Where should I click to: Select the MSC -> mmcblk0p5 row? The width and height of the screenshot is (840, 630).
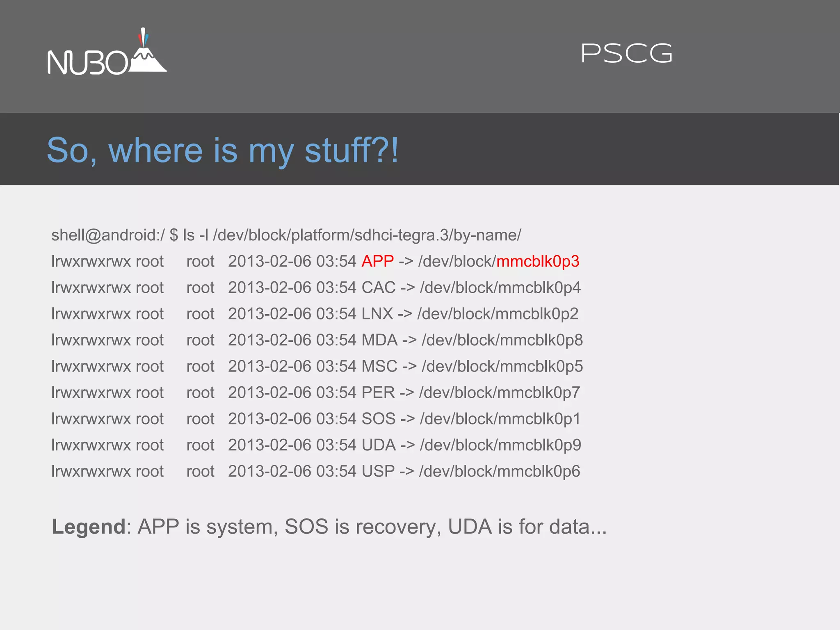pyautogui.click(x=317, y=366)
